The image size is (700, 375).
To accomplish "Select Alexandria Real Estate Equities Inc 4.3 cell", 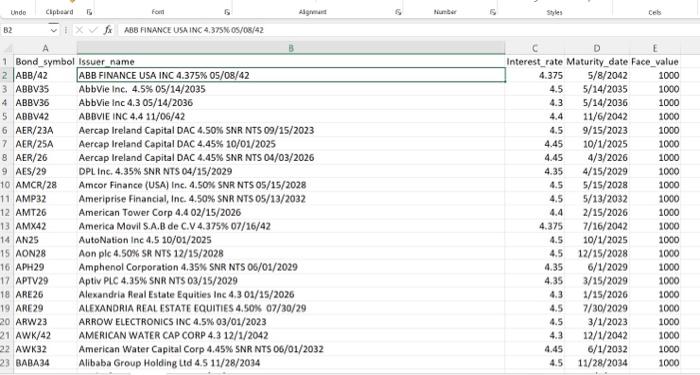I will pyautogui.click(x=291, y=294).
